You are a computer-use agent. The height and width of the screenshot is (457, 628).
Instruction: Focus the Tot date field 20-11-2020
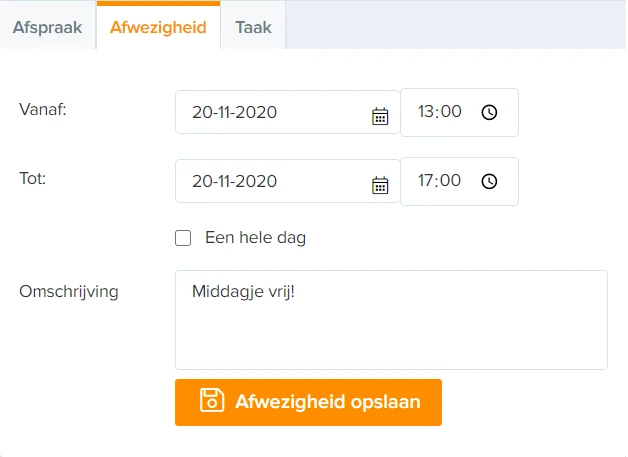point(288,181)
